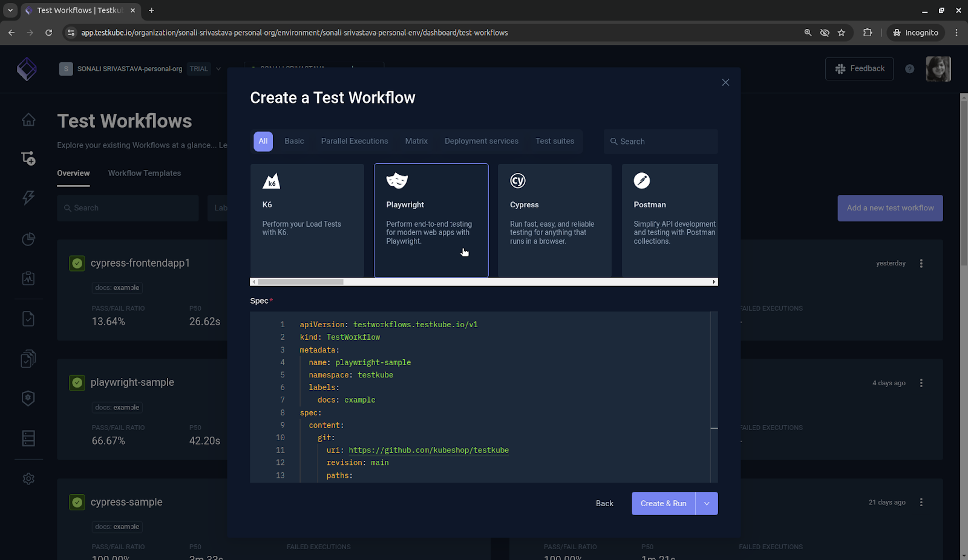Open options menu for playwright-sample workflow
The height and width of the screenshot is (560, 968).
coord(921,383)
